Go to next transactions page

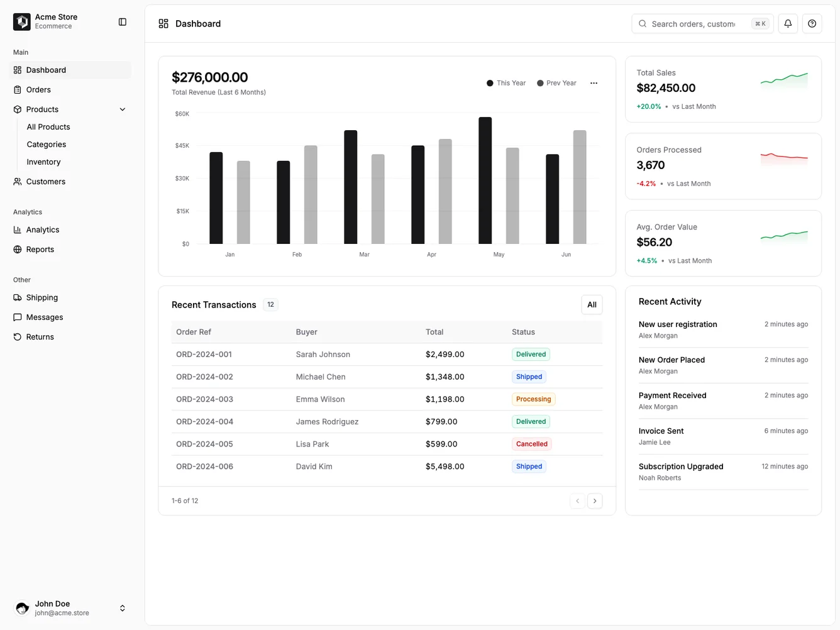point(594,500)
